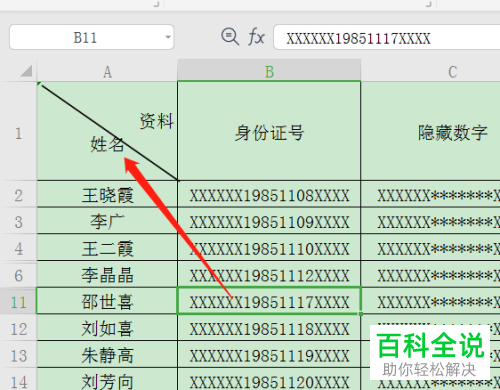Select row 4 header
The image size is (500, 390).
pos(18,248)
